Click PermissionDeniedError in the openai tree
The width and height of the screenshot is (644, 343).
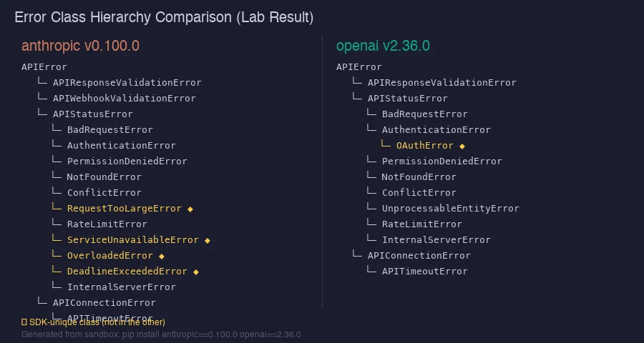[442, 161]
